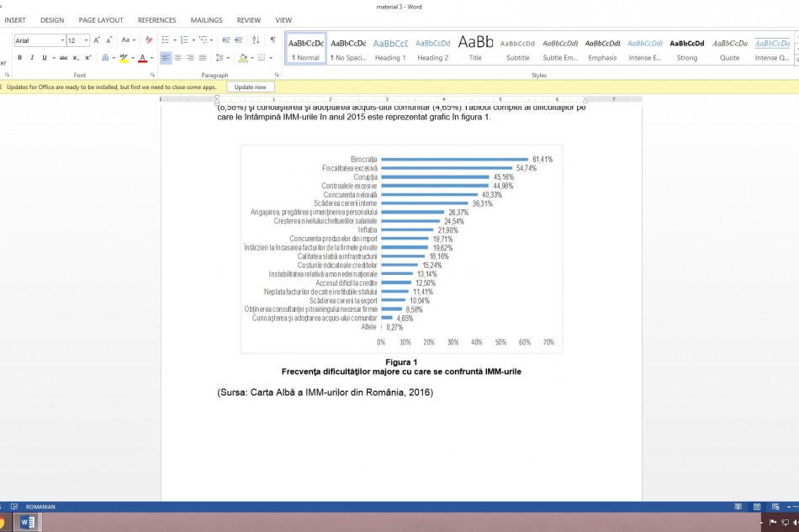This screenshot has height=532, width=799.
Task: Toggle strikethrough text formatting
Action: coord(63,58)
